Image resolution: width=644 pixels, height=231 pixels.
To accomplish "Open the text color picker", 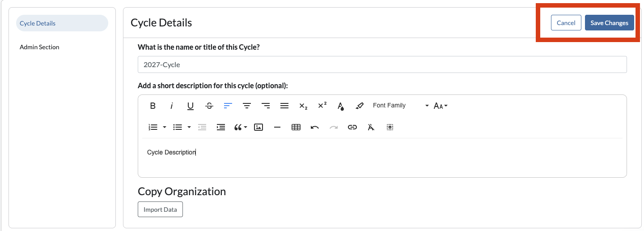I will pos(341,106).
